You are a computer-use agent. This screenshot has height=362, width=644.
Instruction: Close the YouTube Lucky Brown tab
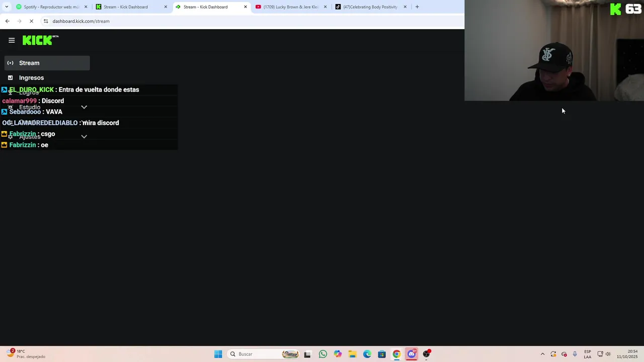coord(325,7)
